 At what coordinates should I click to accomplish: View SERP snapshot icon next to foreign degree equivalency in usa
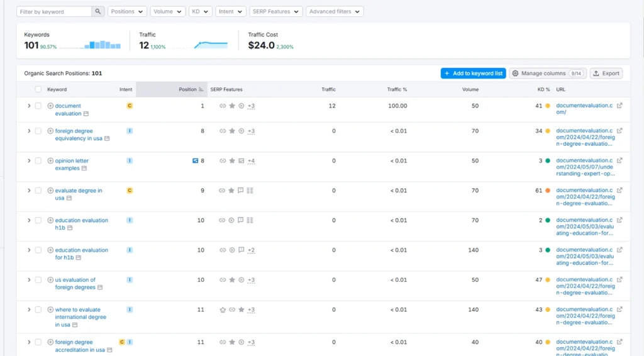[x=107, y=138]
